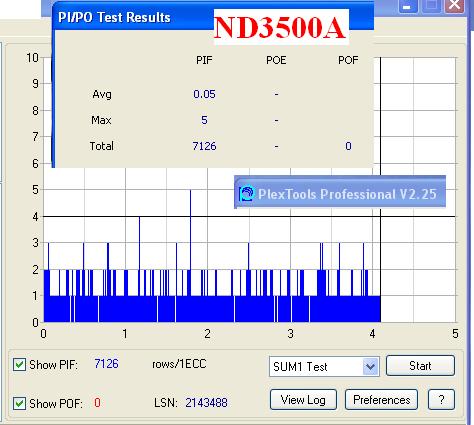Uncheck the Show POF checkbox
The height and width of the screenshot is (425, 474).
click(x=19, y=403)
